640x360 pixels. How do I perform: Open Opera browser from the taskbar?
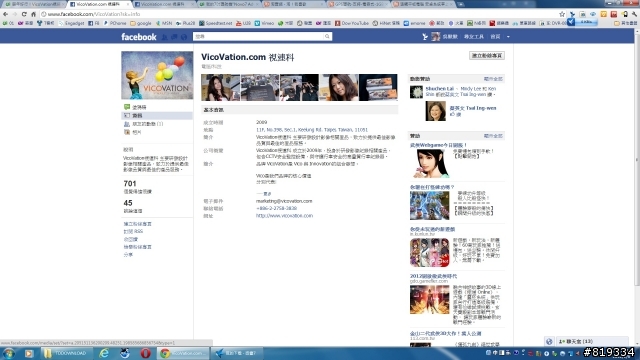(145, 353)
